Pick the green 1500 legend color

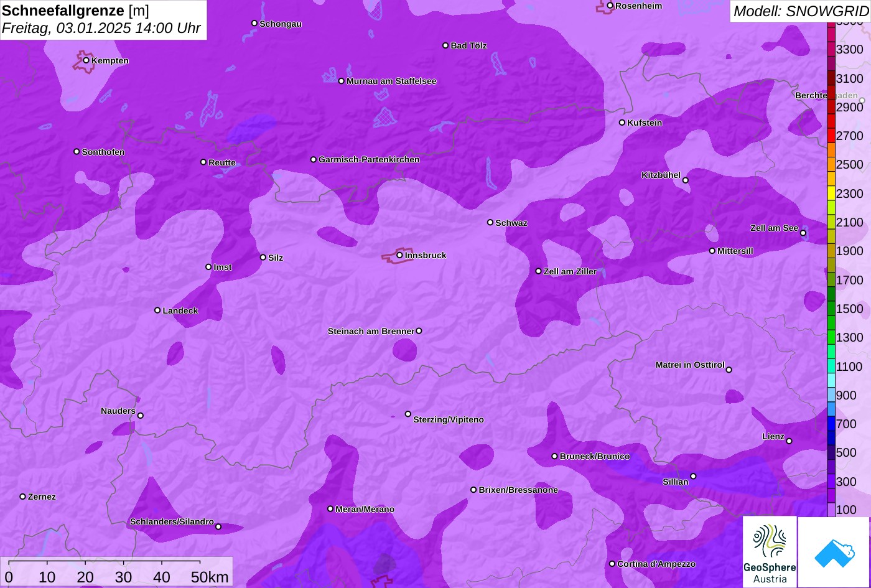pos(831,309)
